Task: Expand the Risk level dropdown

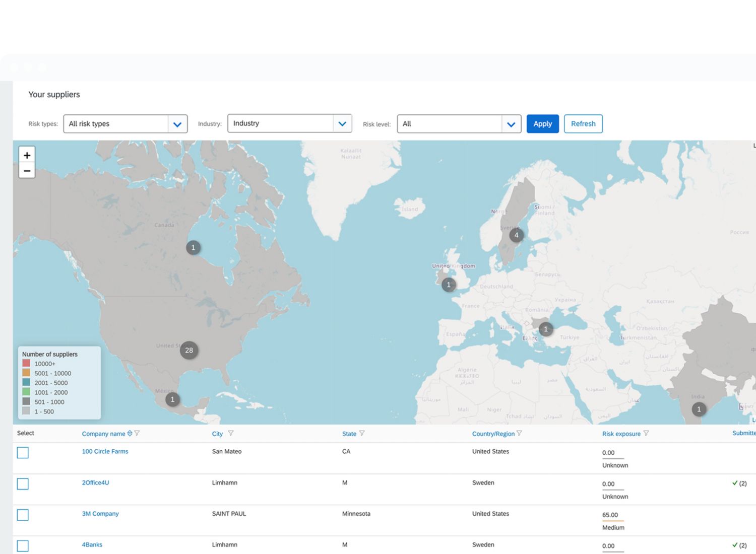Action: click(511, 124)
